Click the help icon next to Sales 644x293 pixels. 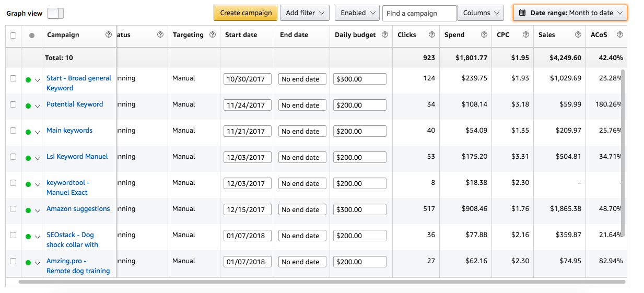(578, 35)
